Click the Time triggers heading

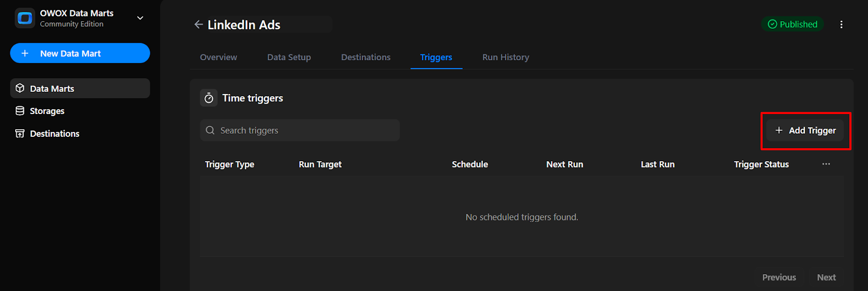coord(253,98)
